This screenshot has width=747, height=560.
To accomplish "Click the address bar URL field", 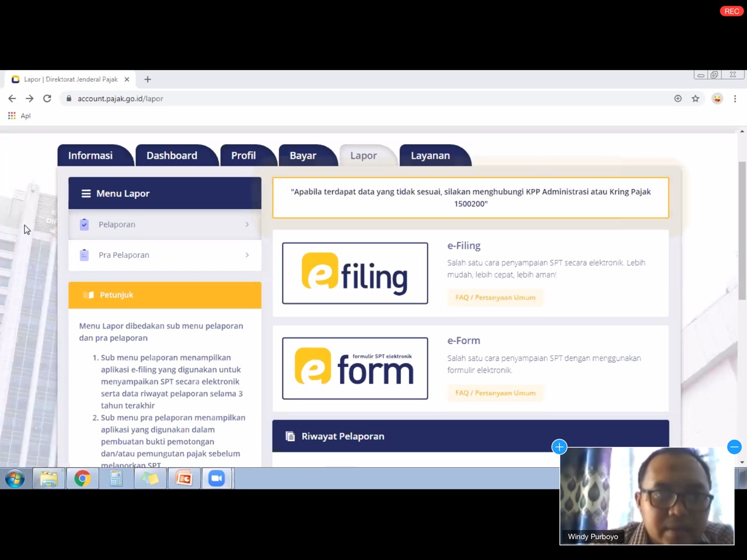I will (350, 99).
